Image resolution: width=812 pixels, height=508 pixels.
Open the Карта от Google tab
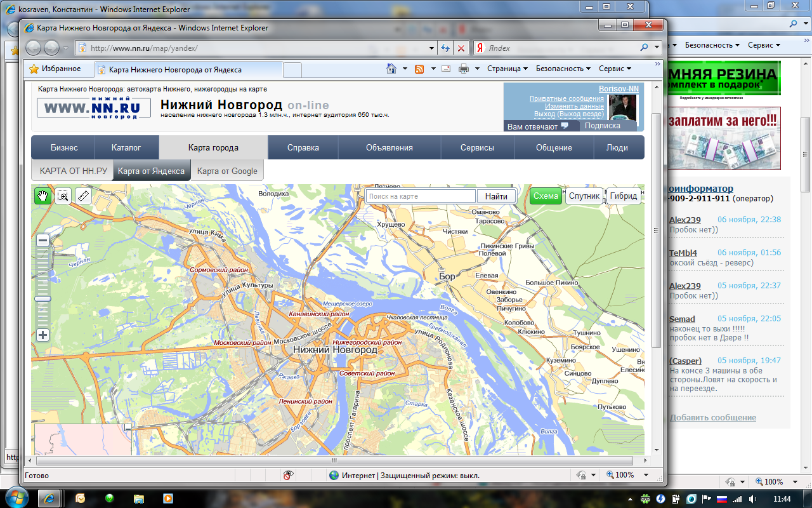tap(227, 171)
